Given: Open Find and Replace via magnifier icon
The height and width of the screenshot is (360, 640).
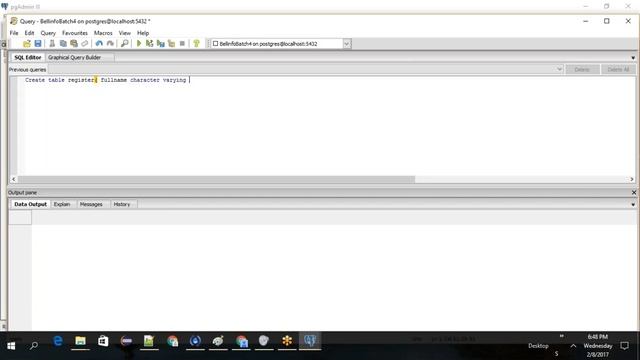Looking at the screenshot, I should [x=124, y=44].
